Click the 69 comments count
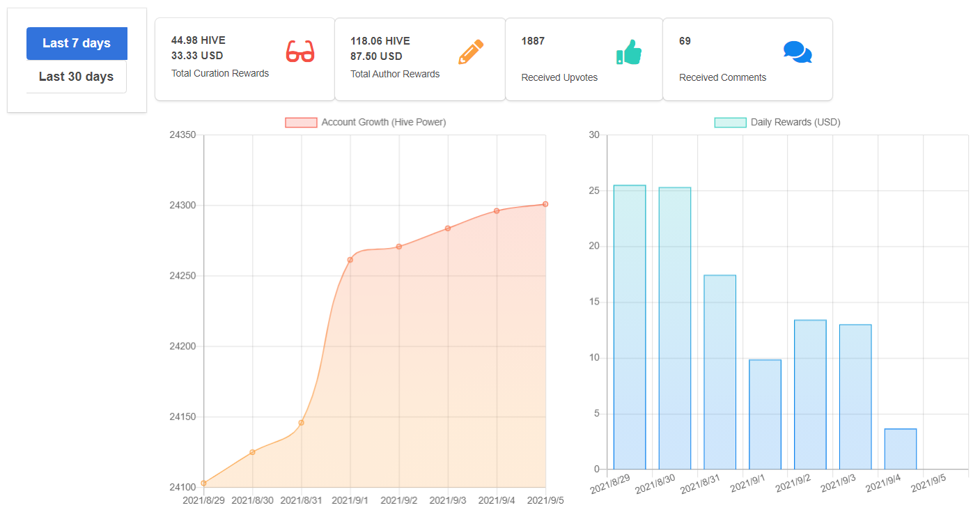 click(685, 41)
